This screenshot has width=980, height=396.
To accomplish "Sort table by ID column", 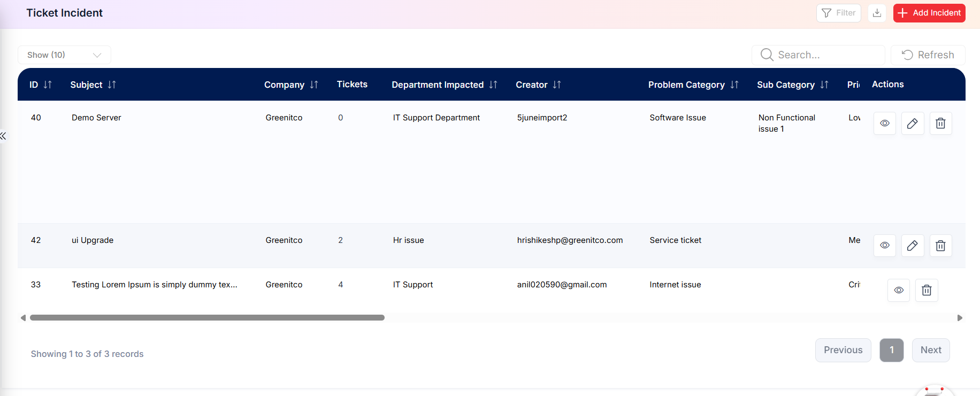I will (x=48, y=85).
